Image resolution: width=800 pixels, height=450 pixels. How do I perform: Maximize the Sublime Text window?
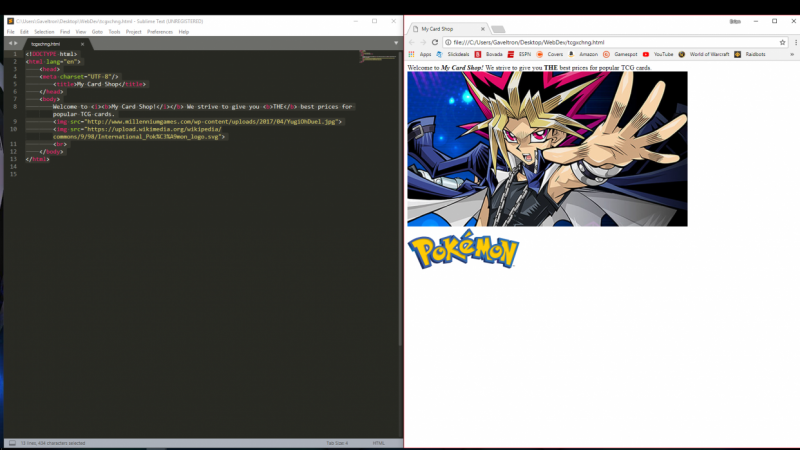pos(374,21)
